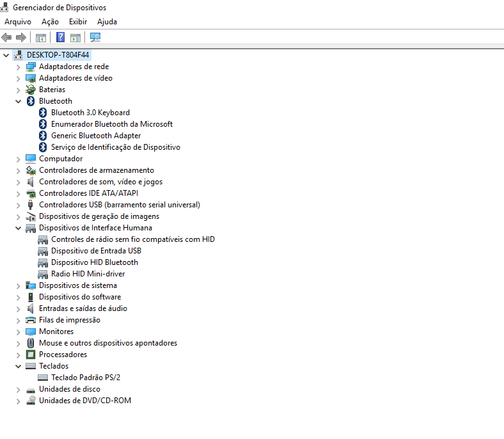Image resolution: width=504 pixels, height=439 pixels.
Task: Click the Forward arrow toolbar icon
Action: coord(21,38)
